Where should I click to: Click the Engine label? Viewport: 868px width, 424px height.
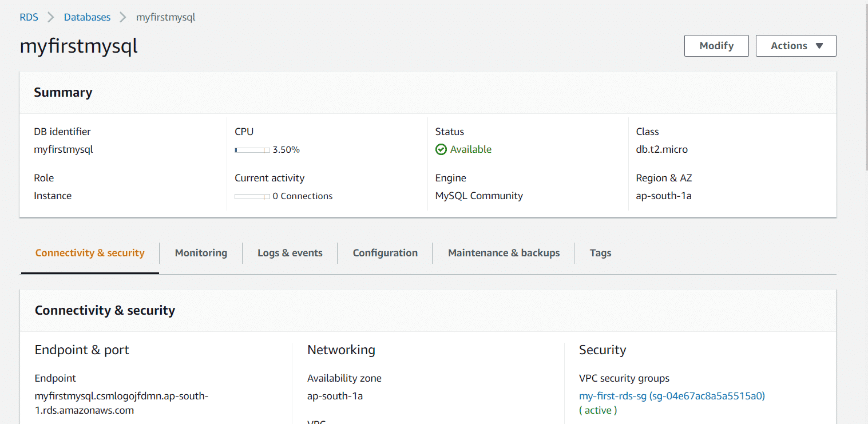[451, 178]
